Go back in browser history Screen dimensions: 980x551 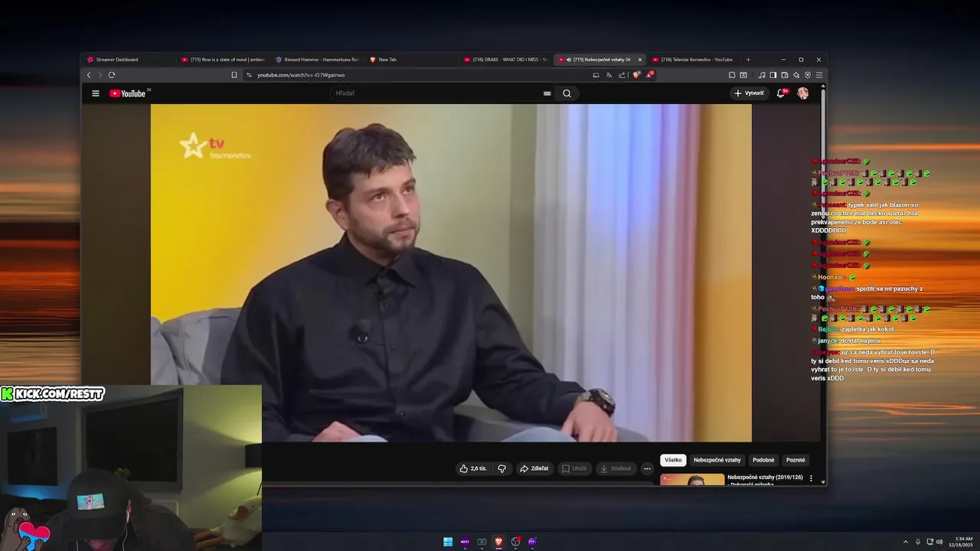[89, 75]
